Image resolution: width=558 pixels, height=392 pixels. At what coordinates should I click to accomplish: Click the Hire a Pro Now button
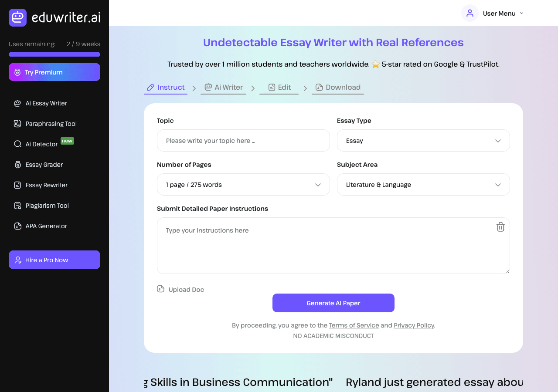pos(54,260)
